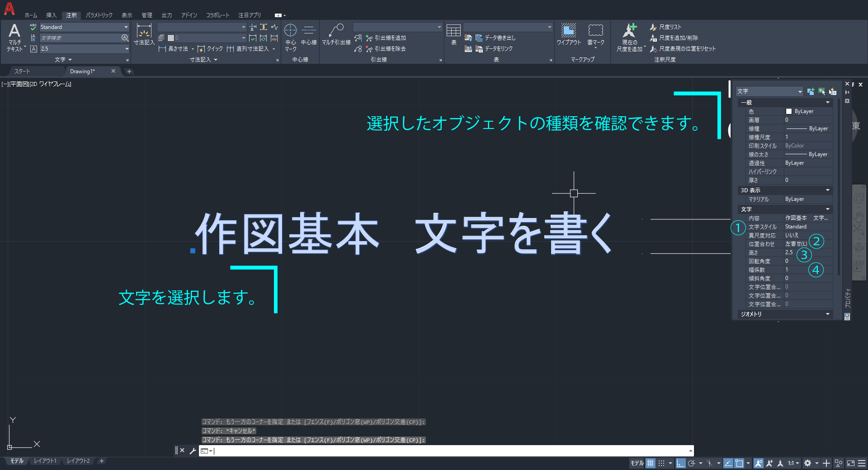Click the マルチテキスト (multiline text) tool
Viewport: 868px width, 470px height.
14,36
